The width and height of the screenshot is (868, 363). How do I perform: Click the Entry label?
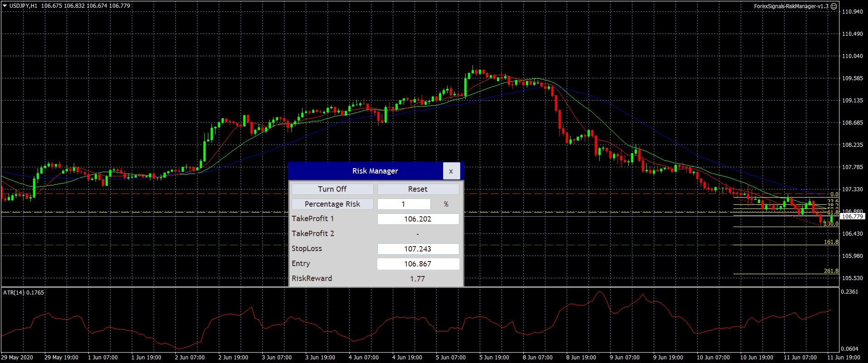click(x=301, y=263)
